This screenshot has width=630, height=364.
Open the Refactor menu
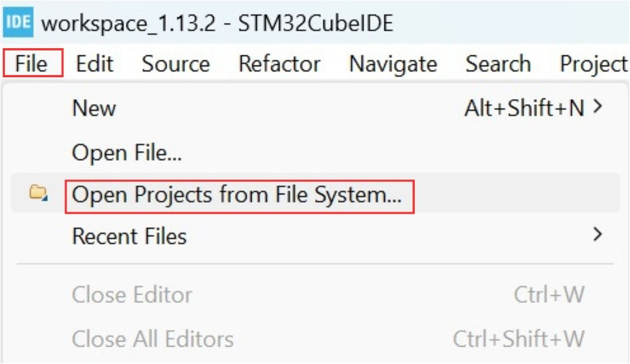[279, 64]
